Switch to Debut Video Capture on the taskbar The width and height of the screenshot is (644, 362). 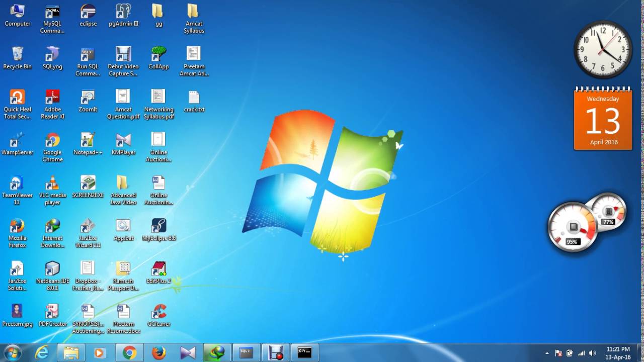(275, 353)
